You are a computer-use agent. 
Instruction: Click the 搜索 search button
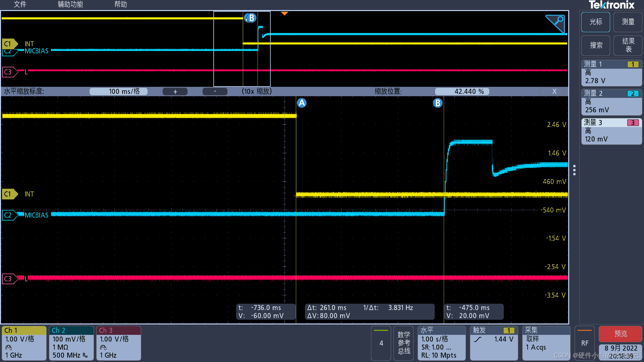click(x=595, y=46)
